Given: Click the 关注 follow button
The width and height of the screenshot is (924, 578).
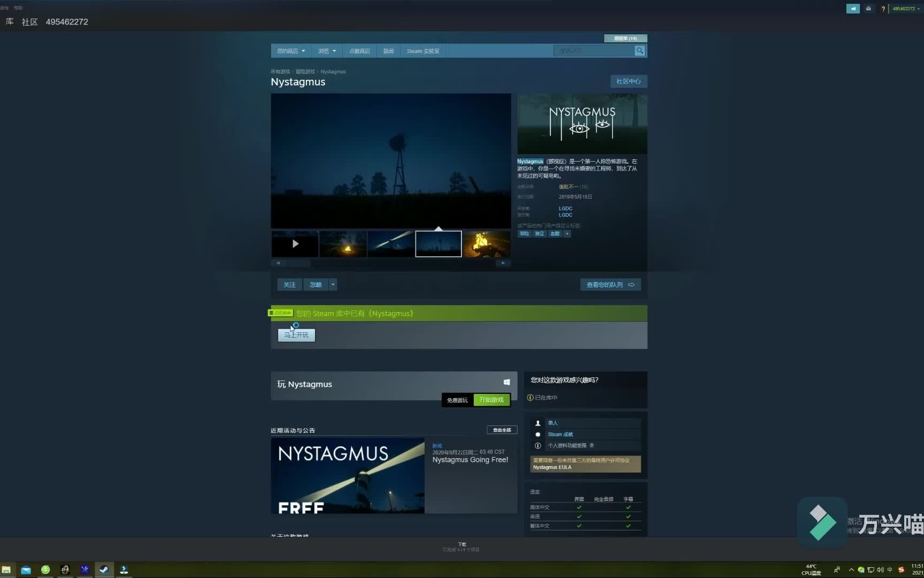Looking at the screenshot, I should coord(289,285).
